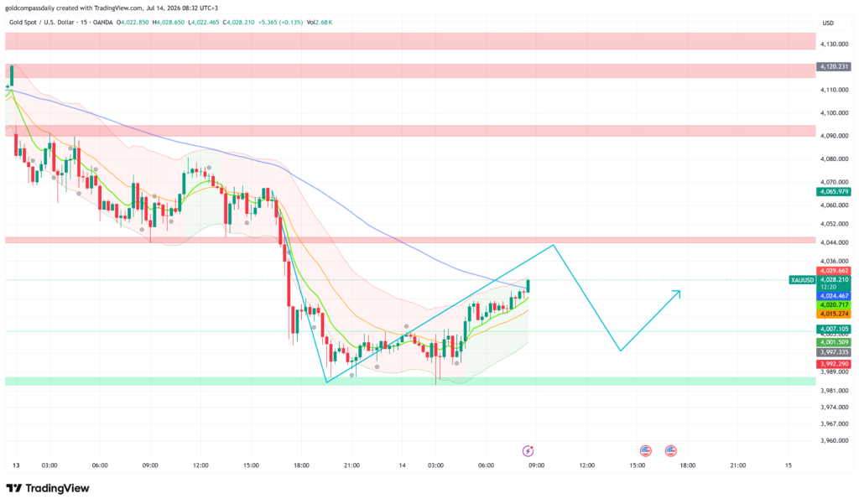Click the green support zone band

(x=410, y=381)
